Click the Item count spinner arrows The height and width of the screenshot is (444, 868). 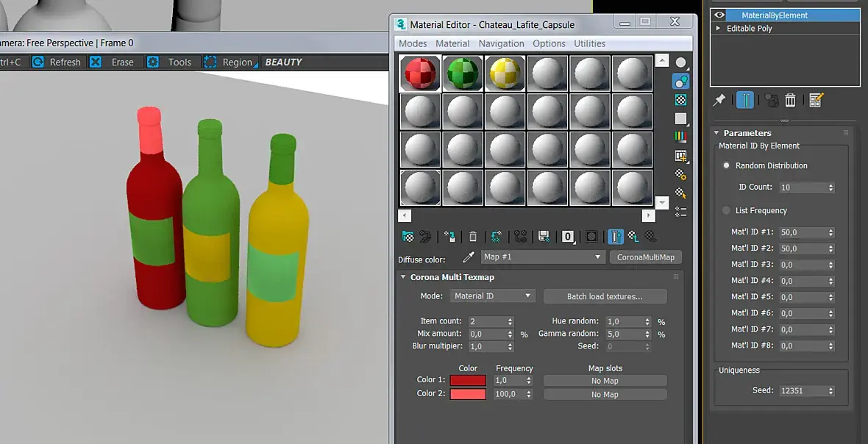click(510, 321)
